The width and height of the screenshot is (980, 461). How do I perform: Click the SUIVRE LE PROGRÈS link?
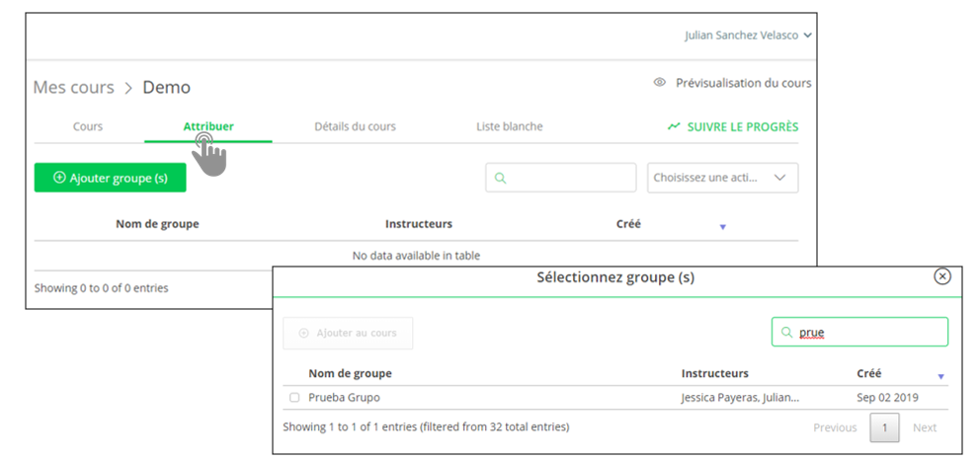tap(742, 126)
